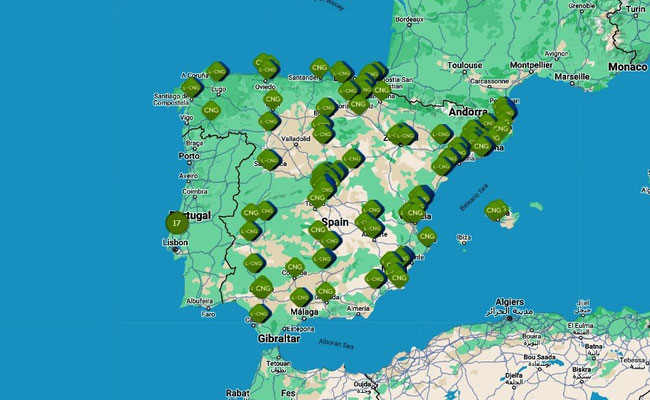650x400 pixels.
Task: Pick the CNG marker northeast of Vigo
Action: [211, 110]
